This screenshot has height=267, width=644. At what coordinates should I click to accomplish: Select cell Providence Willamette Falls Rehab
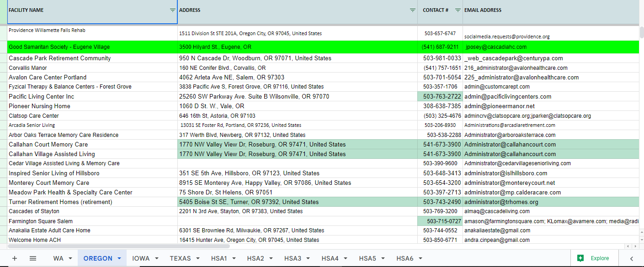point(92,33)
